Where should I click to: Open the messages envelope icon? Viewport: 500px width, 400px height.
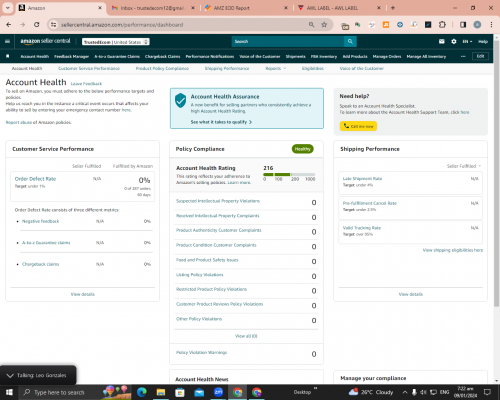point(442,41)
